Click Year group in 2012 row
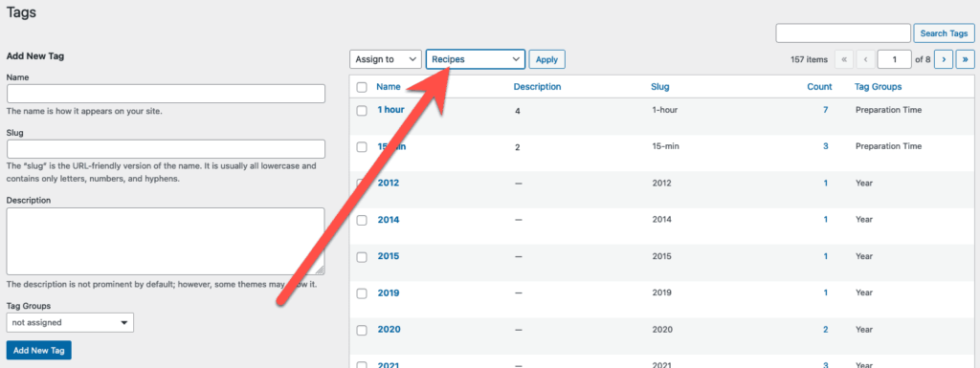The image size is (980, 368). 864,184
